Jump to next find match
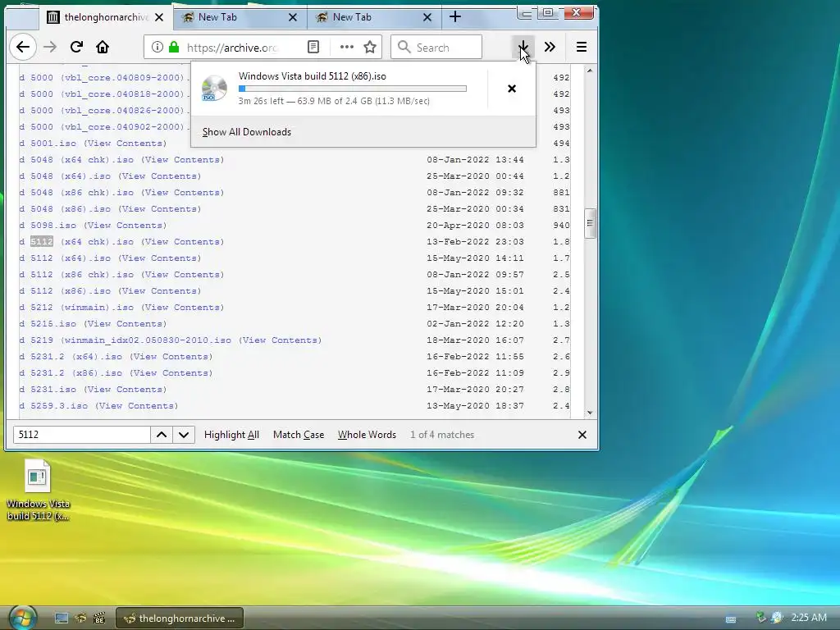Viewport: 840px width, 630px height. tap(183, 435)
